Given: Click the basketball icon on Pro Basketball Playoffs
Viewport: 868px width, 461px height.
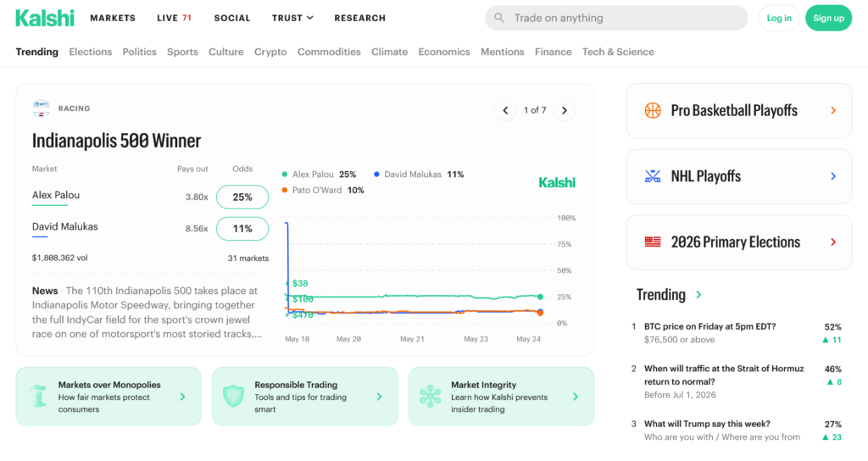Looking at the screenshot, I should coord(653,111).
